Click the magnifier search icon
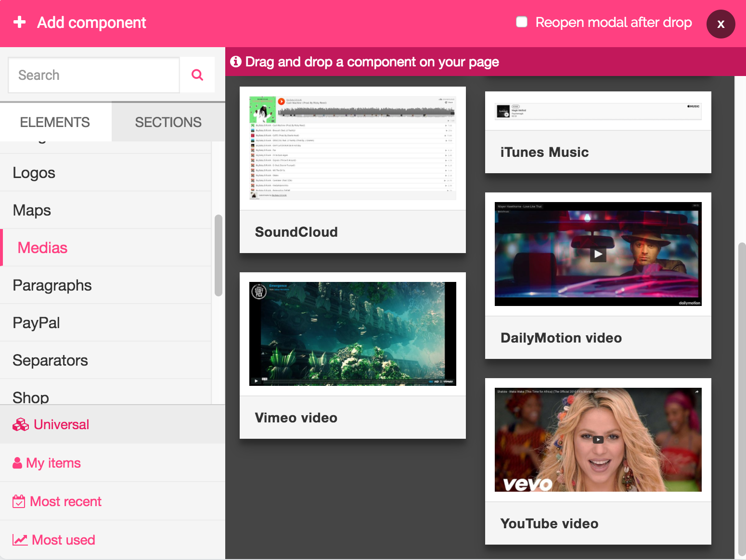 click(x=197, y=75)
